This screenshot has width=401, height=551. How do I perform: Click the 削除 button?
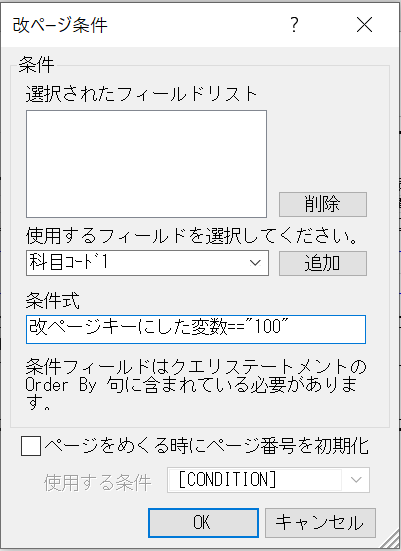pos(323,204)
